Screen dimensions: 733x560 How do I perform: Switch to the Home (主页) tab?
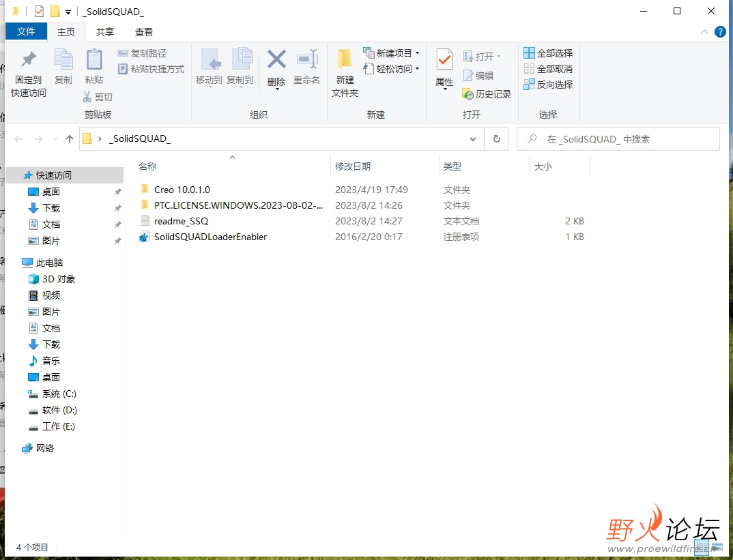coord(66,32)
